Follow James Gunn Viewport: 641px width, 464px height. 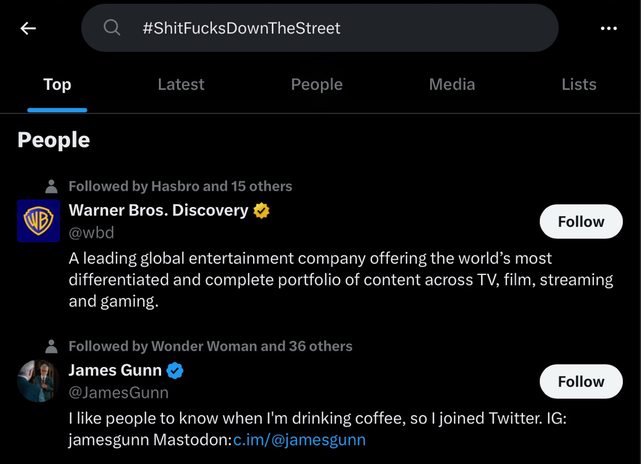581,382
